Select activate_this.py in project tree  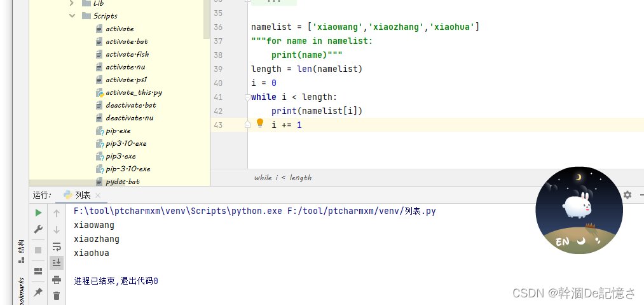[x=134, y=92]
